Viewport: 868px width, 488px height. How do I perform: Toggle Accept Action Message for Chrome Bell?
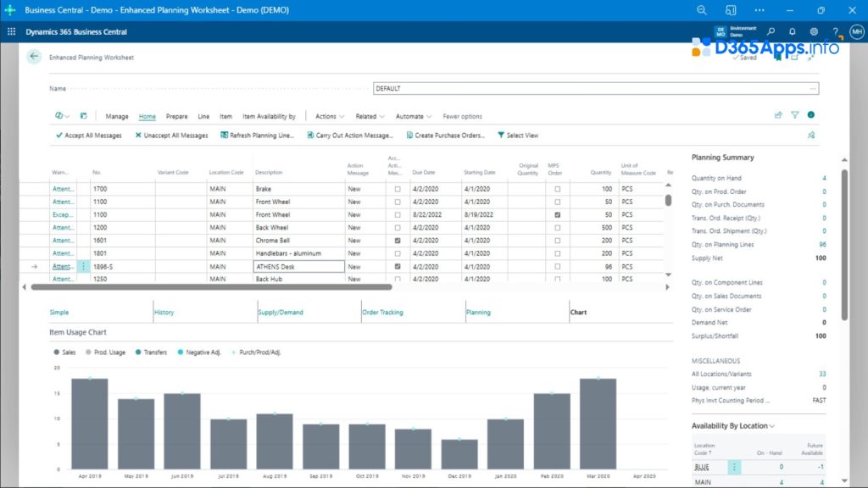tap(398, 241)
